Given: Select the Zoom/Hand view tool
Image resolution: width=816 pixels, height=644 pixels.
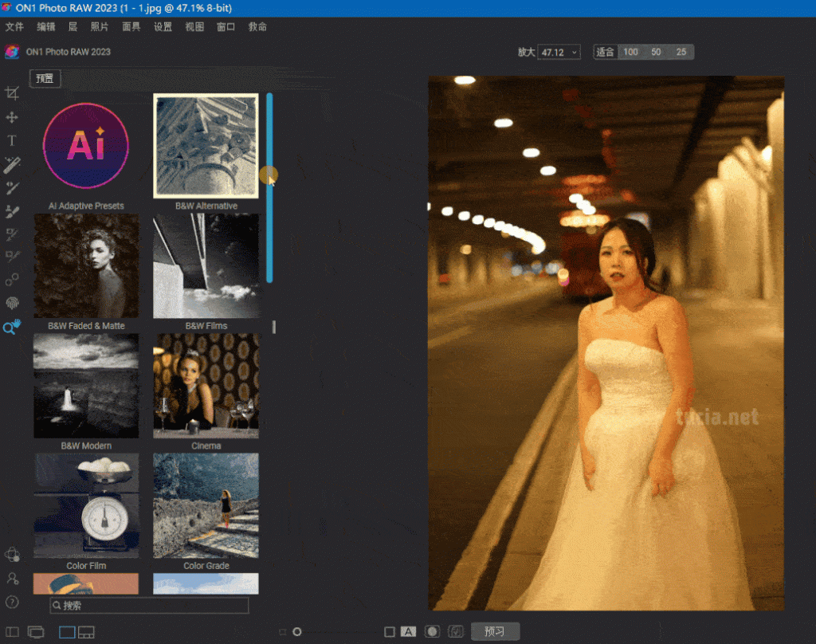Looking at the screenshot, I should [12, 328].
